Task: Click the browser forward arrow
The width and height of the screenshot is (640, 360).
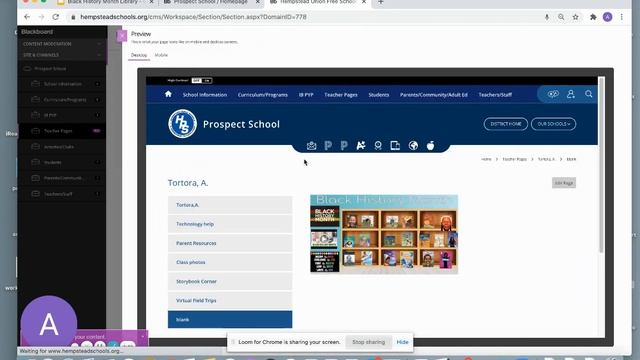Action: (41, 17)
